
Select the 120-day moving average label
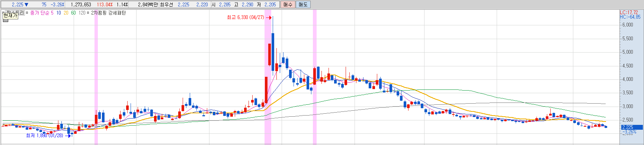(82, 13)
